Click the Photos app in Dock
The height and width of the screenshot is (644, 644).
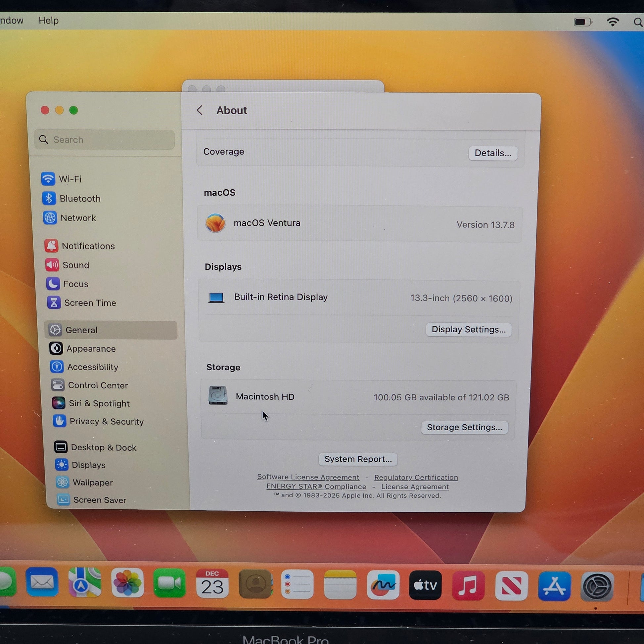[127, 583]
